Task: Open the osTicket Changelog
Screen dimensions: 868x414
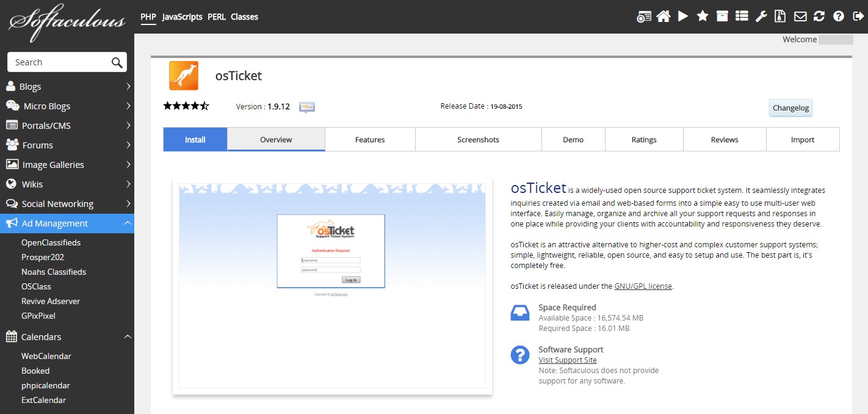Action: tap(790, 107)
